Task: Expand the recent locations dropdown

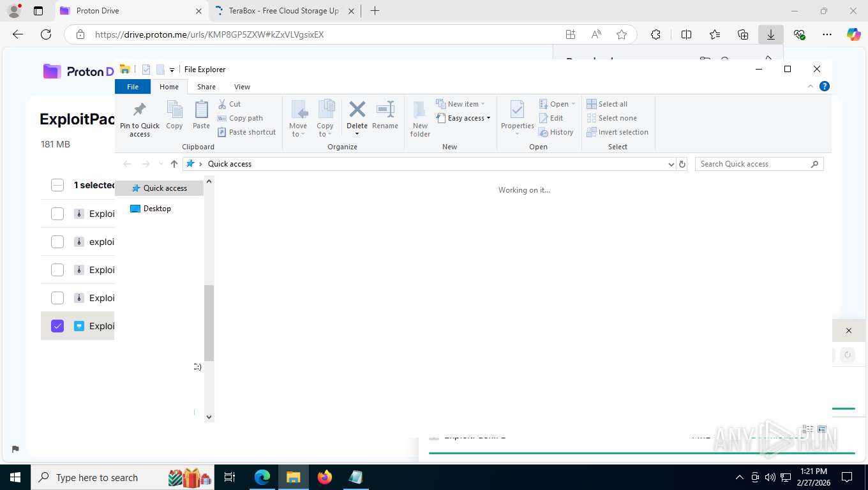Action: 160,164
